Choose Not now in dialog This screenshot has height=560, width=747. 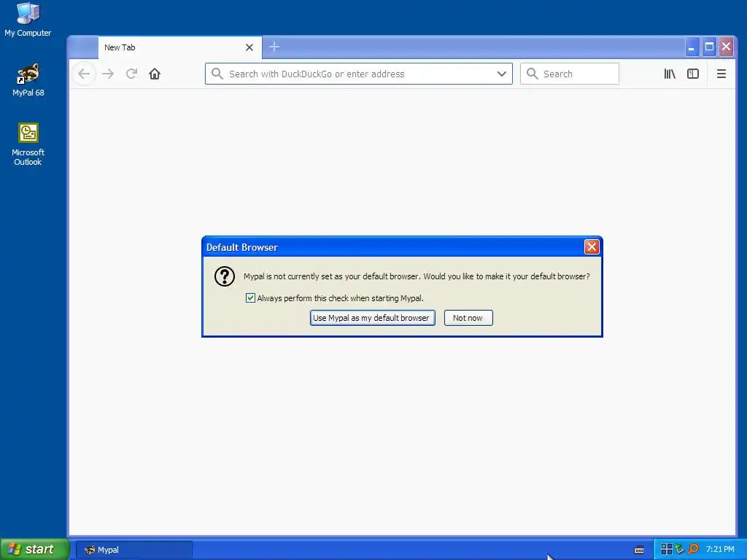tap(468, 318)
